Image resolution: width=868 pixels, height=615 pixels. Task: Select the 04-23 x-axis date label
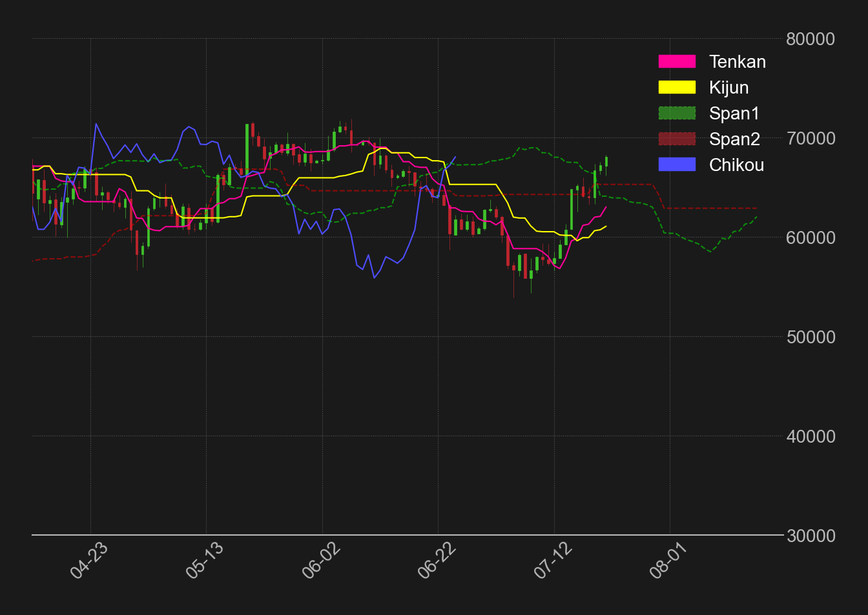tap(88, 561)
